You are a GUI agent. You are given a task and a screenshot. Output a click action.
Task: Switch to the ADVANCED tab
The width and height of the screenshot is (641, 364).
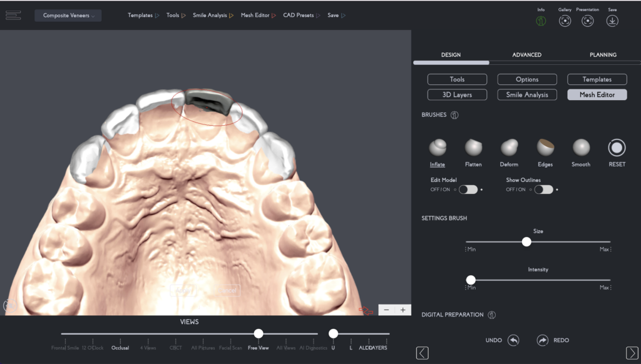[526, 55]
